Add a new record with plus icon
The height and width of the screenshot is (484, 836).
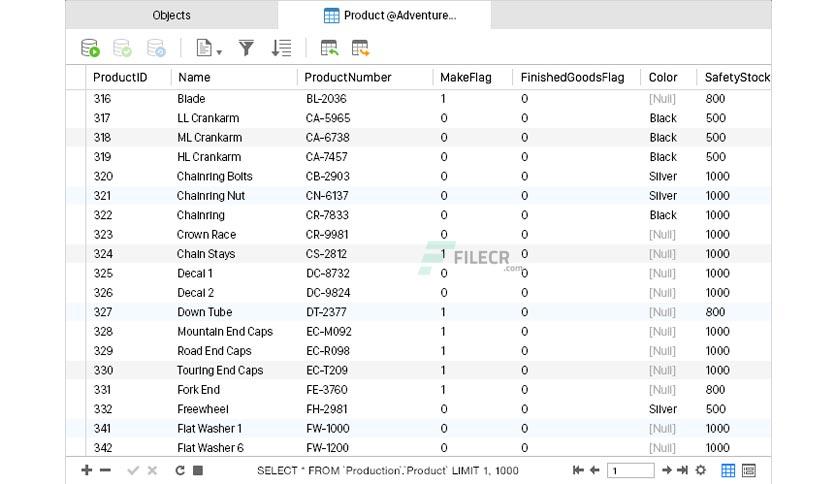point(86,470)
